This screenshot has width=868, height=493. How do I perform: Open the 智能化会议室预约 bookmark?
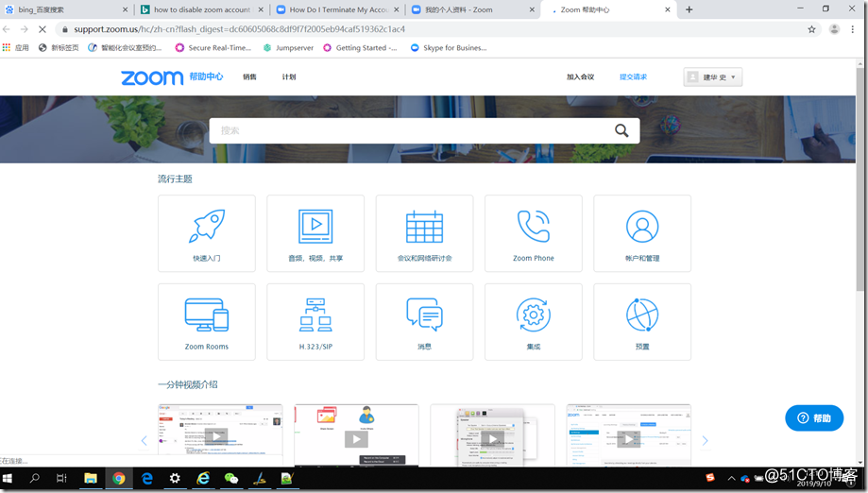[x=125, y=47]
